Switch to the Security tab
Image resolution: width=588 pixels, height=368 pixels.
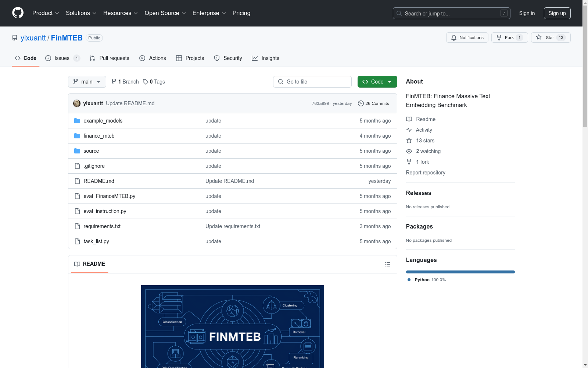228,58
